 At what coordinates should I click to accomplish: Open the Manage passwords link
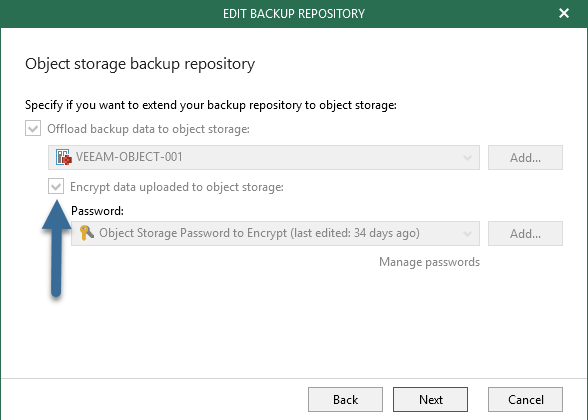click(429, 262)
